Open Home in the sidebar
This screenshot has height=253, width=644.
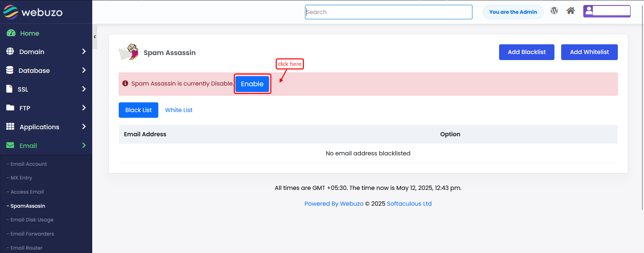click(x=30, y=33)
